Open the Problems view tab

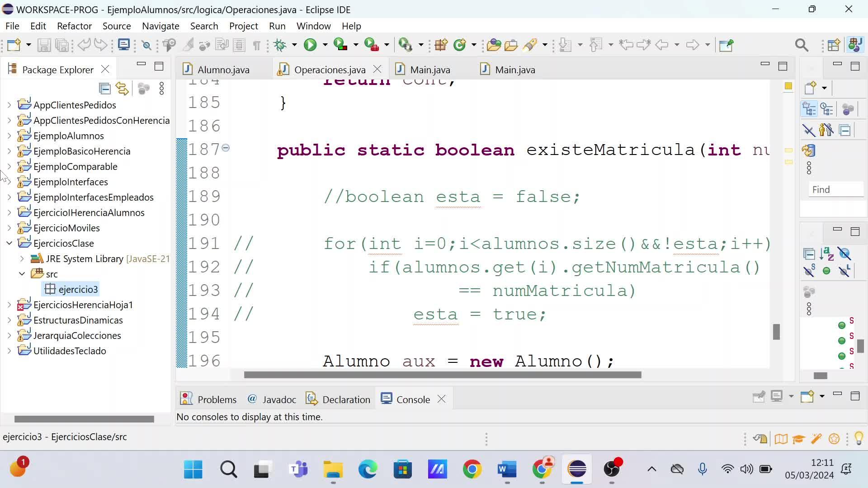point(217,399)
